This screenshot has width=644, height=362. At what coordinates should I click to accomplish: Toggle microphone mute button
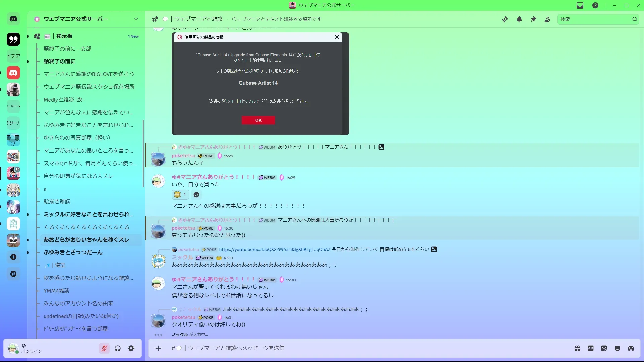pos(104,348)
